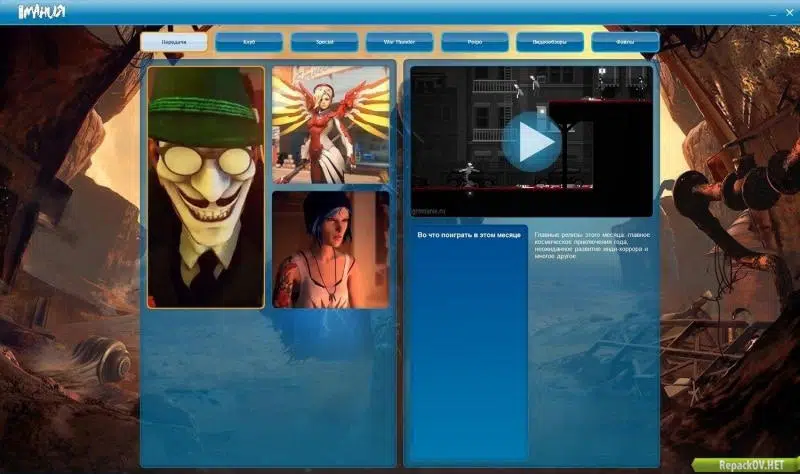Click the blue playlist panel below video
The height and width of the screenshot is (474, 800).
(469, 343)
